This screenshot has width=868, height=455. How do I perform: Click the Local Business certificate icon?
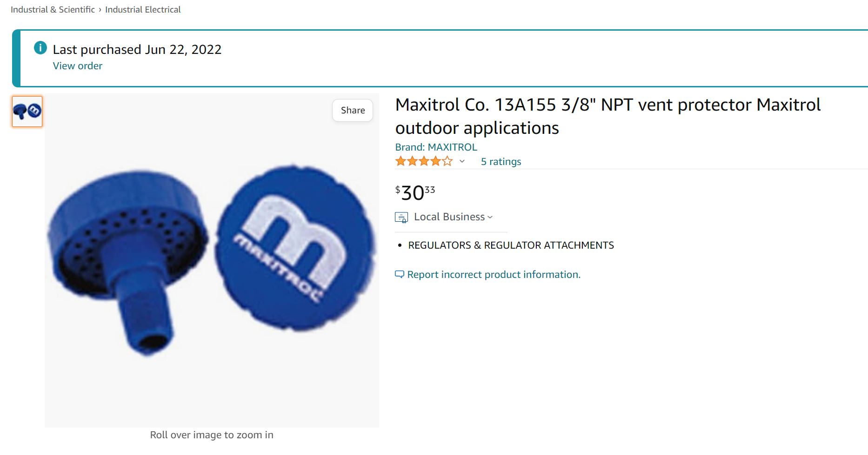[x=401, y=217]
